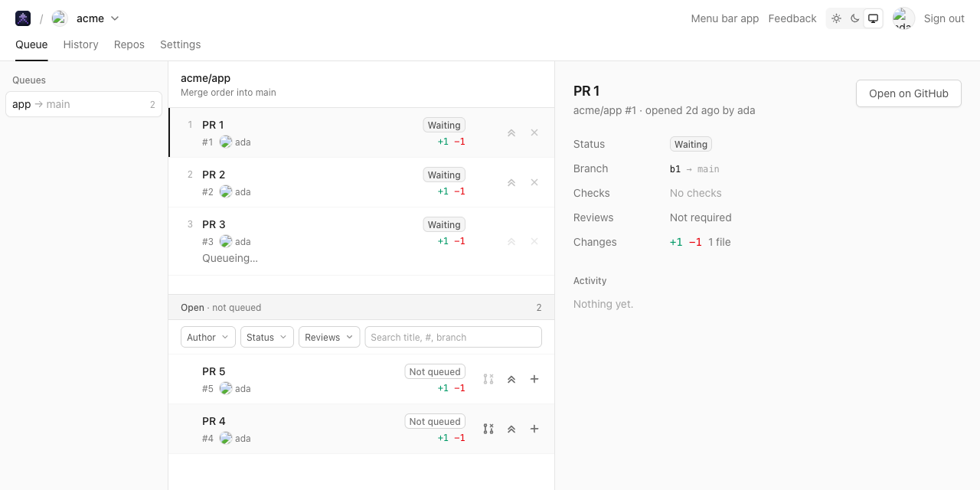
Task: Switch to dark theme moon icon
Action: click(855, 18)
